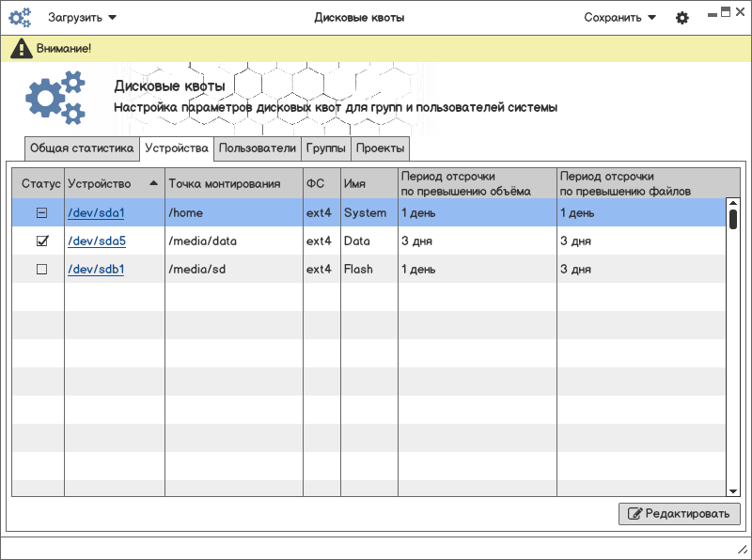The width and height of the screenshot is (752, 560).
Task: Click the resize grip in the window corner
Action: point(741,549)
